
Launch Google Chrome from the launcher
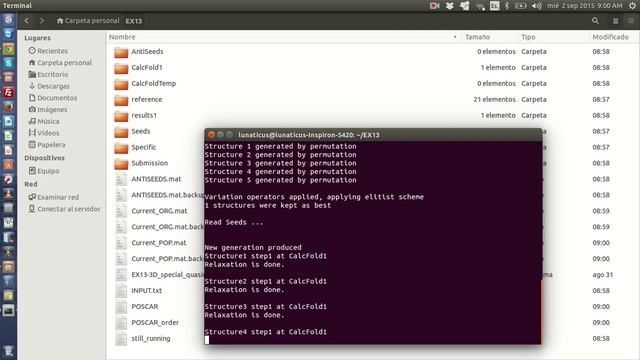point(8,49)
